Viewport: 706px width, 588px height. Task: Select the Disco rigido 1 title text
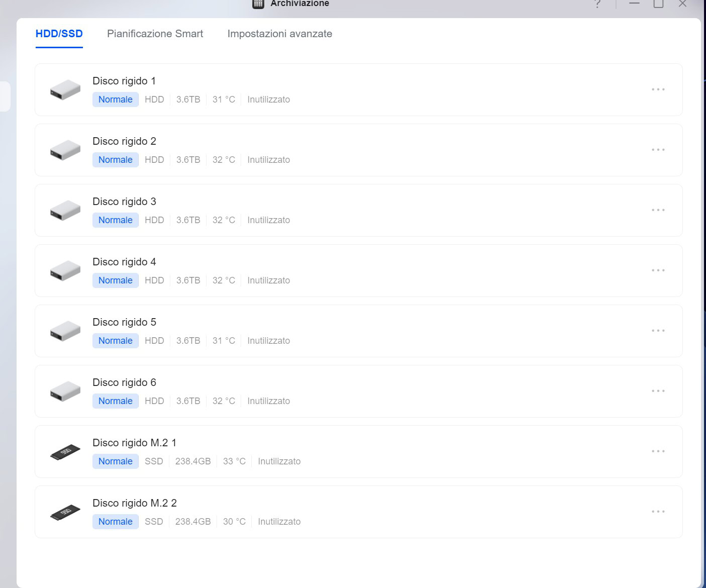[124, 81]
